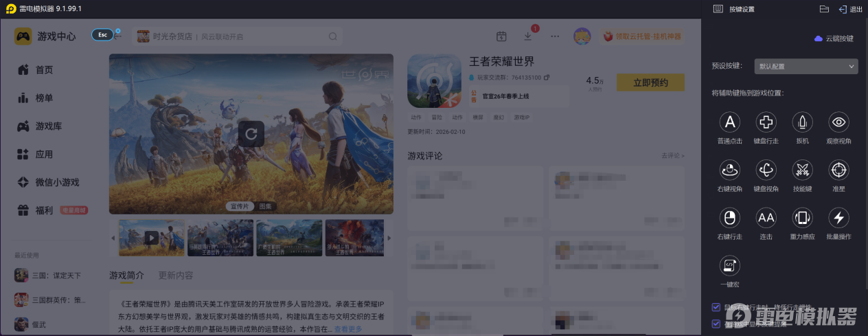The width and height of the screenshot is (868, 336).
Task: Select the 键盘视角 key icon
Action: tap(766, 170)
